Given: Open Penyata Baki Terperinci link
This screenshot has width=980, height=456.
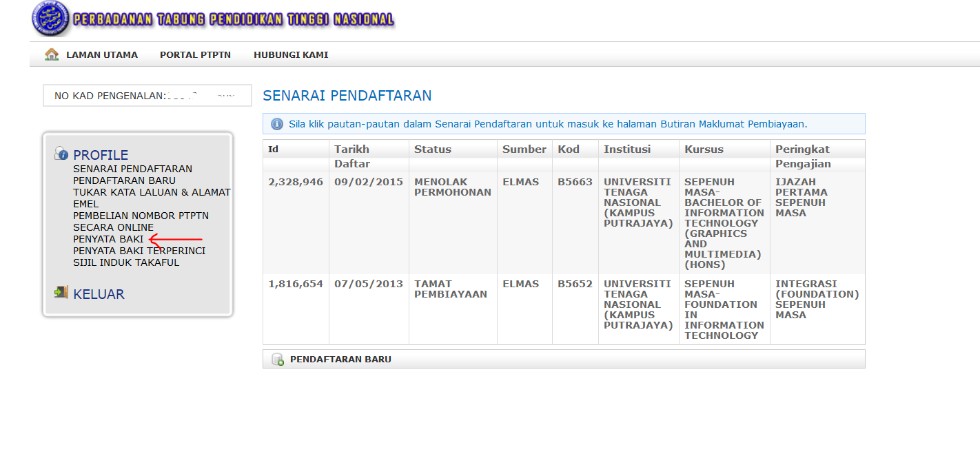Looking at the screenshot, I should [139, 251].
